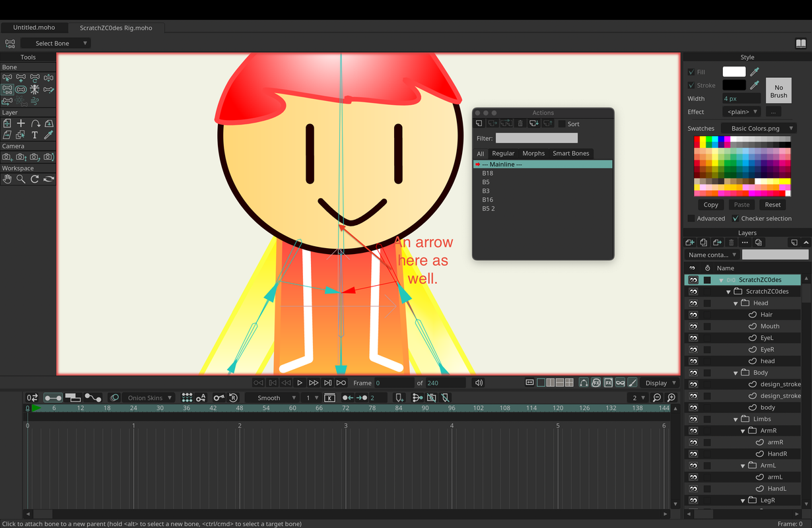Image resolution: width=812 pixels, height=528 pixels.
Task: Choose the Set Origin plus tool
Action: coord(20,123)
